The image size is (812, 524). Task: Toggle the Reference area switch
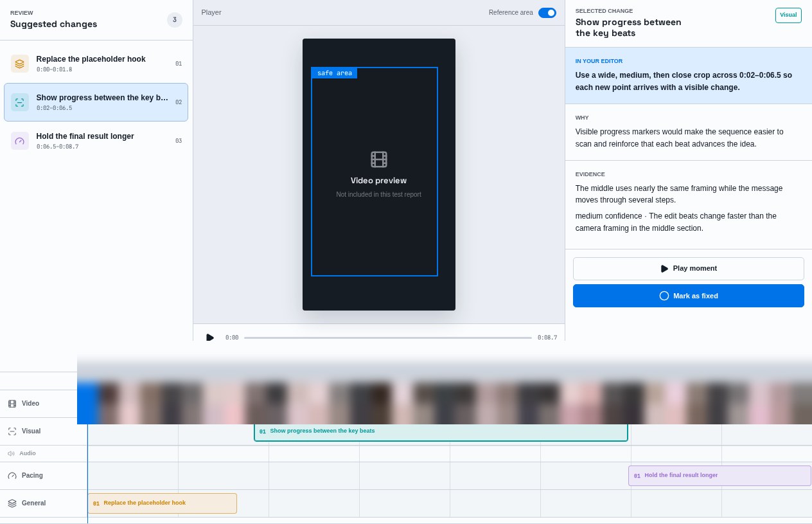click(547, 13)
